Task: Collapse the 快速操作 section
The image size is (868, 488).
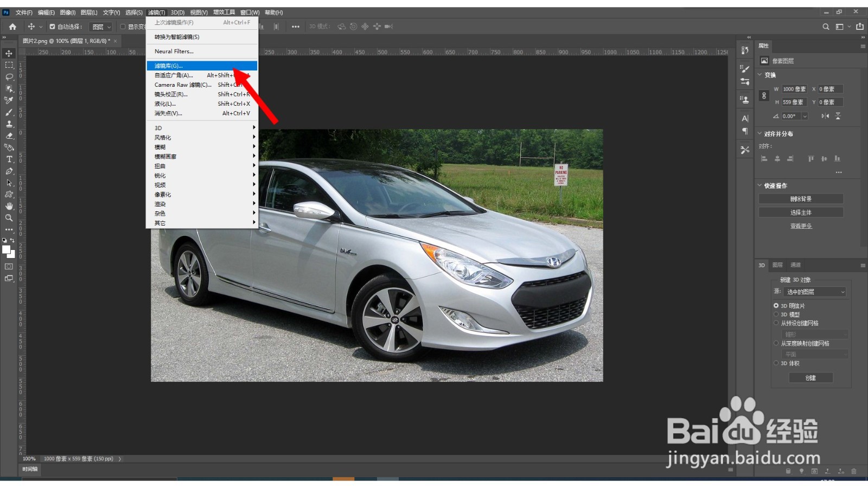Action: click(x=760, y=185)
